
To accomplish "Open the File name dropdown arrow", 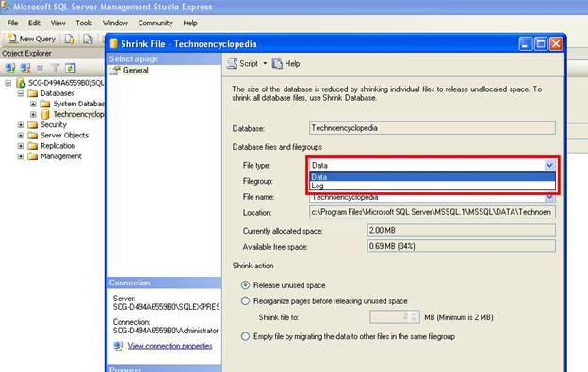I will click(549, 197).
